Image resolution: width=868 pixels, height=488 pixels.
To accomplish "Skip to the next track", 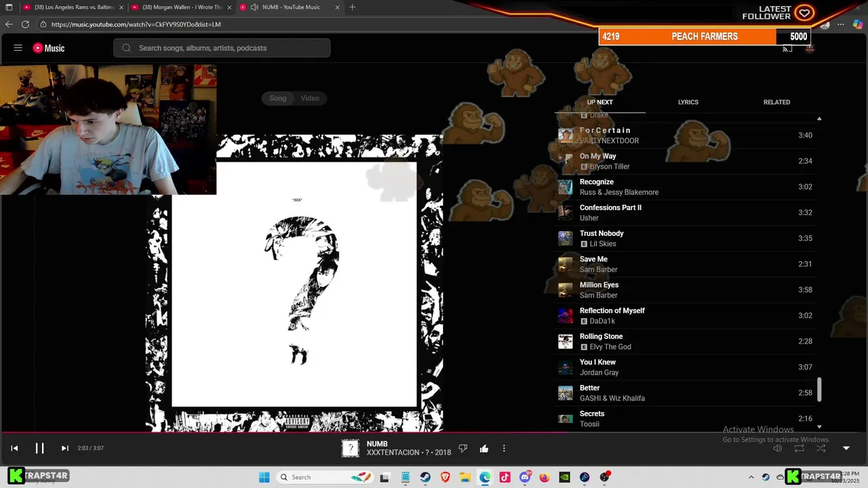I will [64, 448].
